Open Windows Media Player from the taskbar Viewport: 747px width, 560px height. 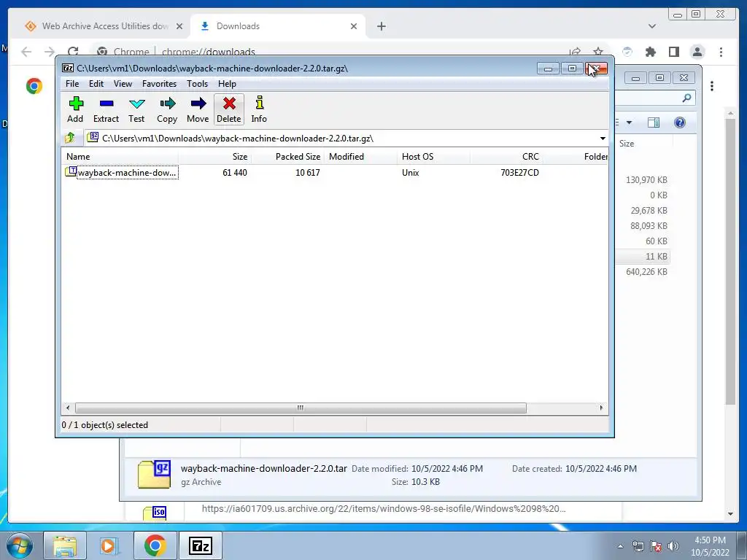tap(109, 545)
